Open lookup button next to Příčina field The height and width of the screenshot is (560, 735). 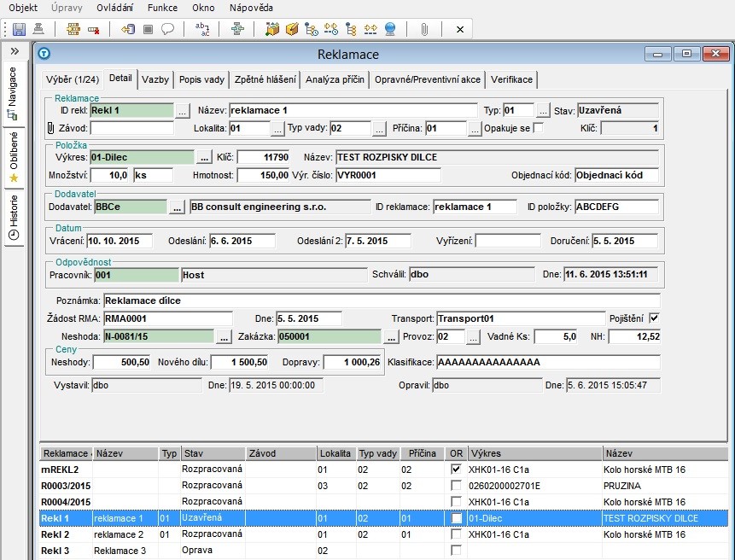click(475, 128)
